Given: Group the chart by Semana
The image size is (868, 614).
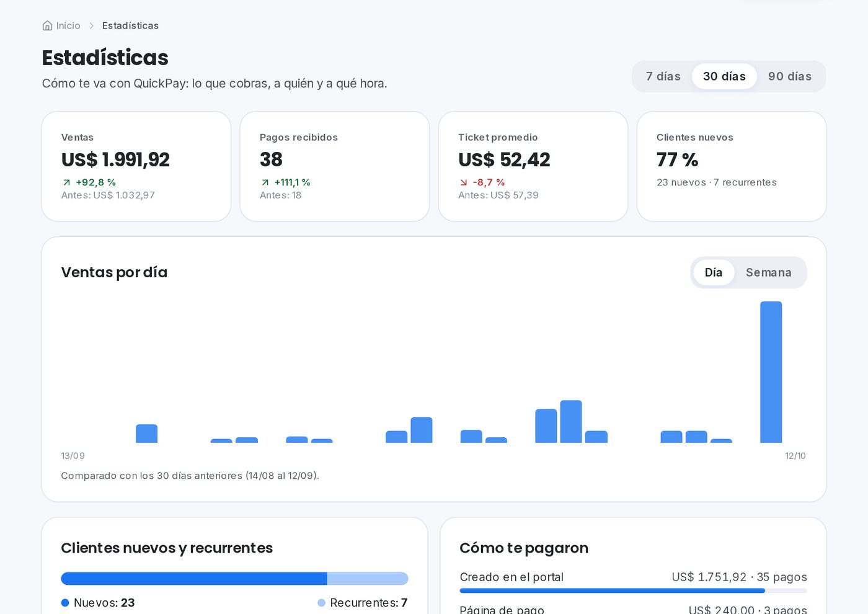Looking at the screenshot, I should (769, 272).
